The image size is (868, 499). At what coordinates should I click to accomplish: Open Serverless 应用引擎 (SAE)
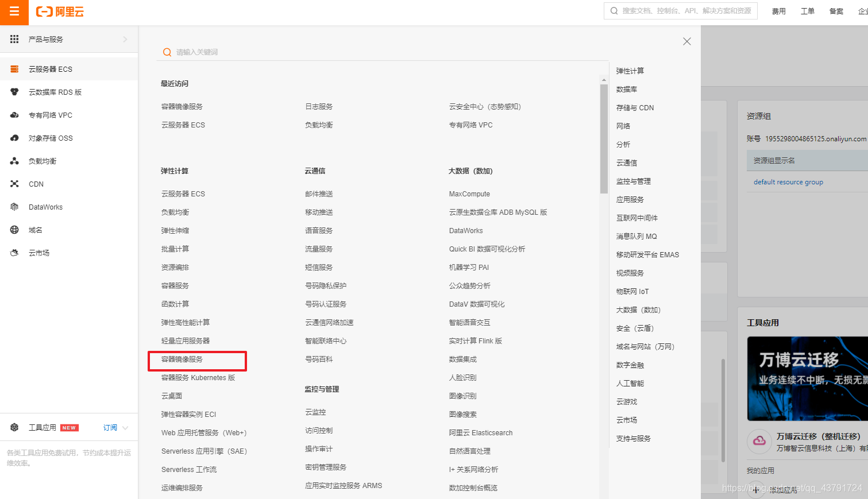tap(204, 451)
